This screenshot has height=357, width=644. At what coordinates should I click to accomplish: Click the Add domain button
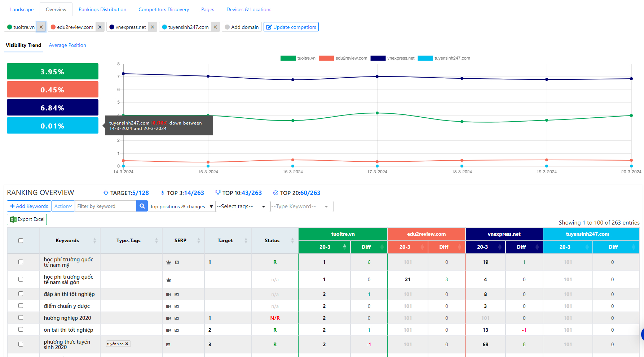point(242,27)
